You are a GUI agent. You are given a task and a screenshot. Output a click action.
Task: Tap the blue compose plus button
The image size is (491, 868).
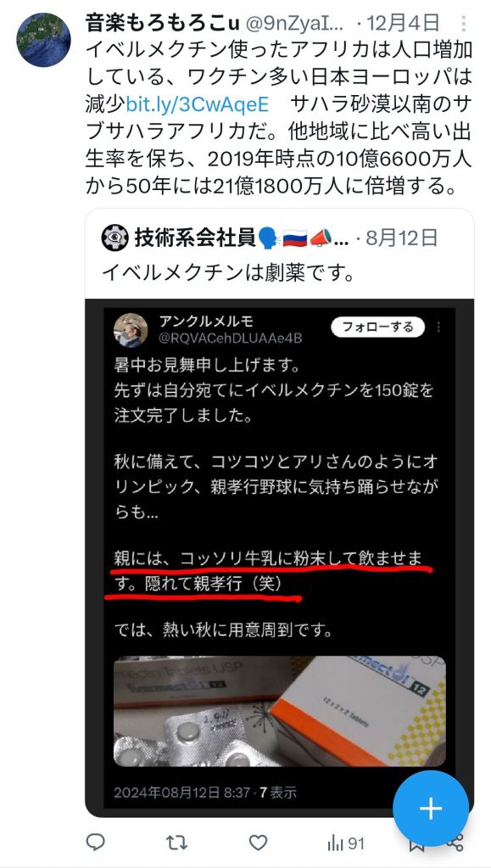[x=431, y=809]
